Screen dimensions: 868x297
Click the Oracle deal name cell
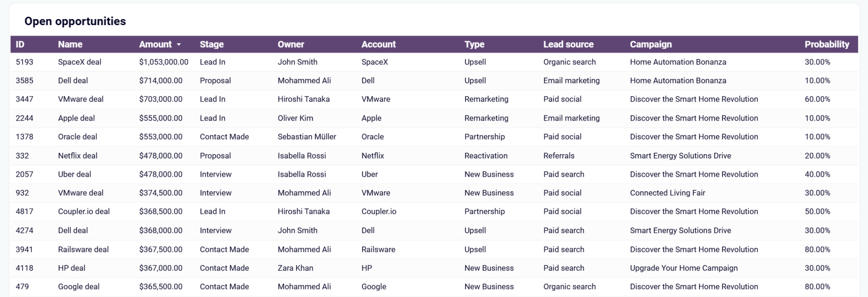coord(77,137)
